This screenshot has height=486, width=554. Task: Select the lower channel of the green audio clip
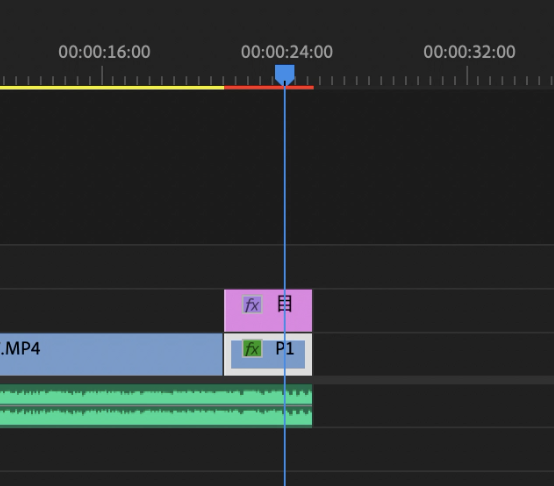pos(156,417)
